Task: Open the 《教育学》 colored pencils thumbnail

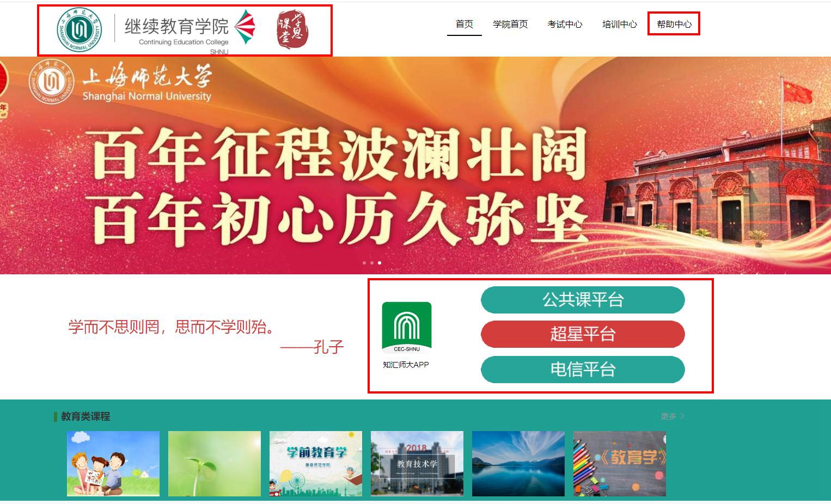Action: tap(620, 464)
